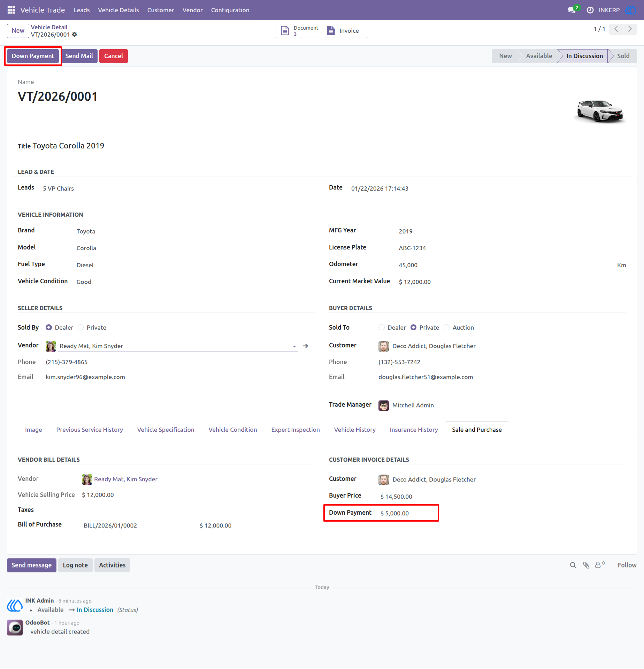Image resolution: width=644 pixels, height=669 pixels.
Task: Set status to Sold in statusbar
Action: [623, 56]
